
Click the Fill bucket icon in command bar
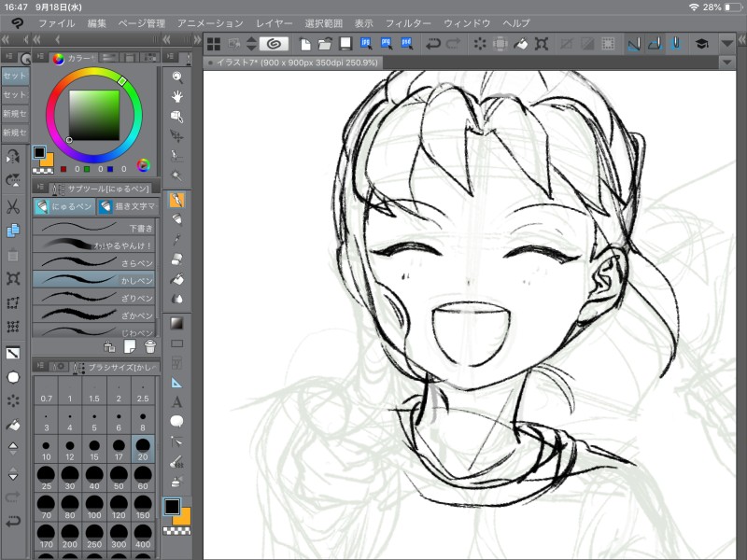coord(521,44)
